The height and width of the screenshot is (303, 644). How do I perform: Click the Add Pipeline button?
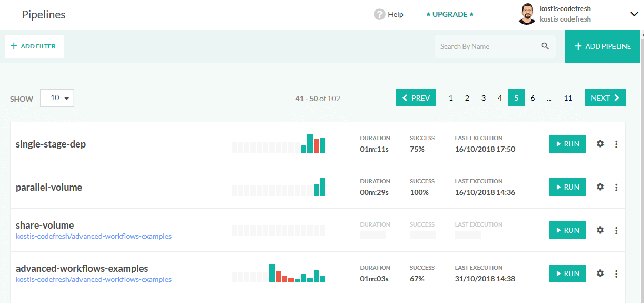pos(602,46)
